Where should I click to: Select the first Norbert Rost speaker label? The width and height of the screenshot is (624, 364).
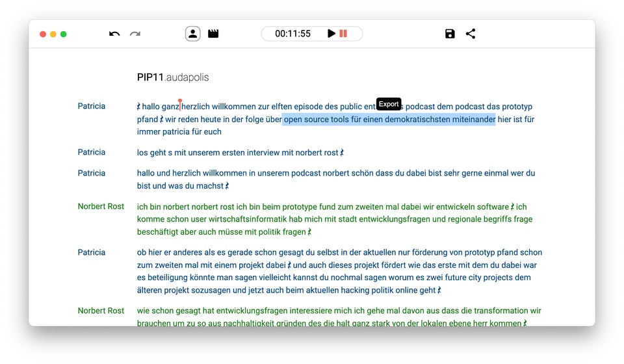101,206
